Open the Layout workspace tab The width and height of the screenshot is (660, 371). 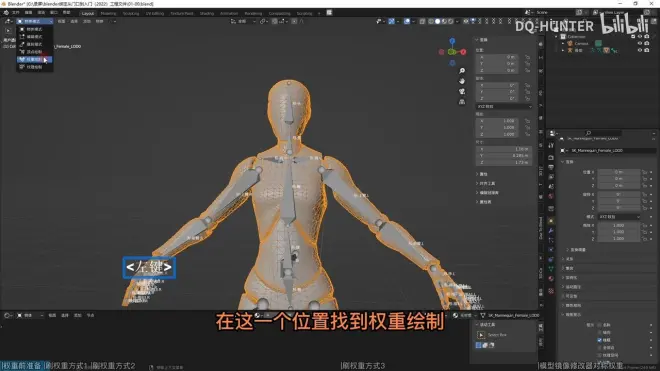coord(88,13)
